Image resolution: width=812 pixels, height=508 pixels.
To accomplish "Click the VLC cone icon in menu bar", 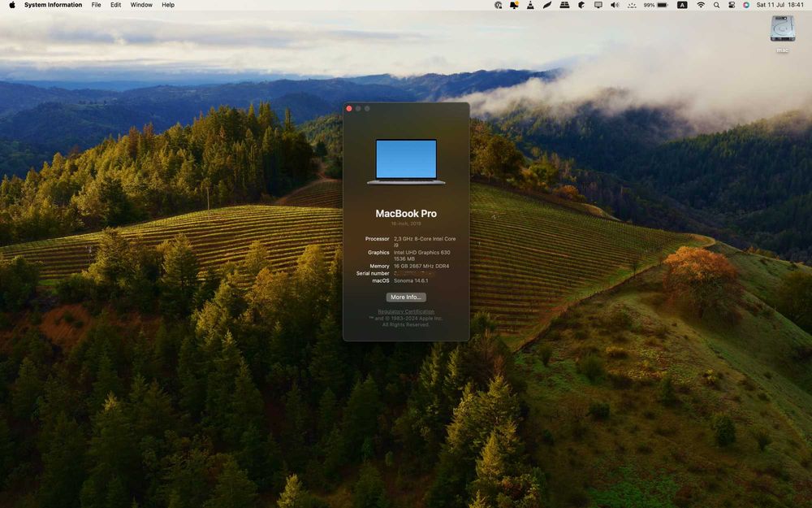I will click(x=530, y=5).
